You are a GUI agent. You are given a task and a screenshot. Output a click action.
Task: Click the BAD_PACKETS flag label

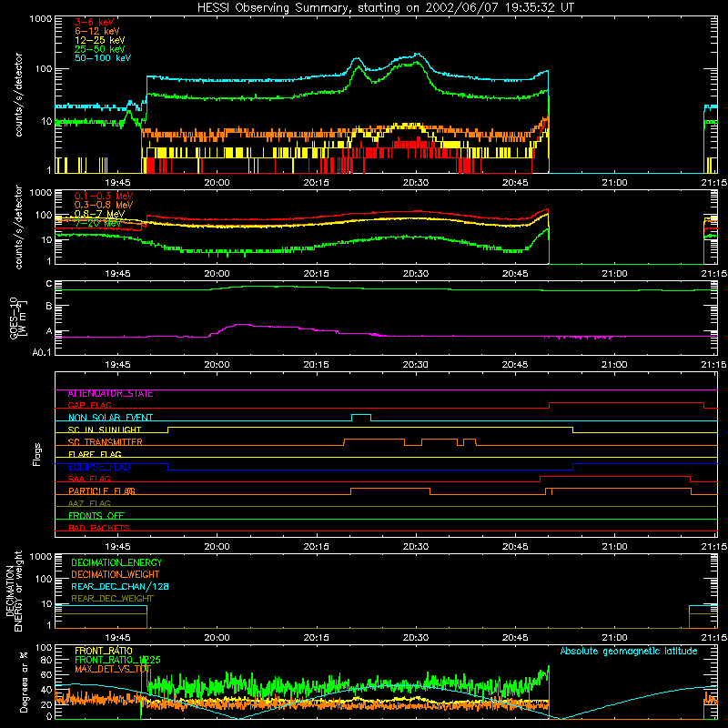click(x=99, y=528)
